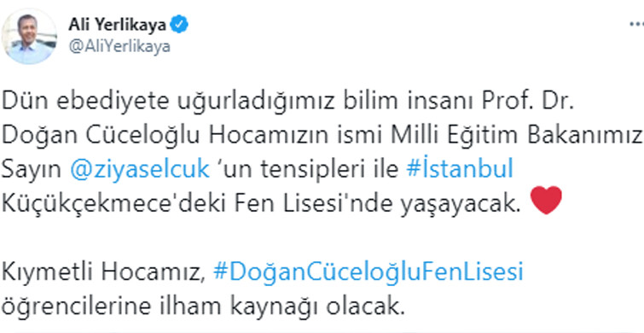The width and height of the screenshot is (644, 333).
Task: Open the three-dot more options menu
Action: 636,25
